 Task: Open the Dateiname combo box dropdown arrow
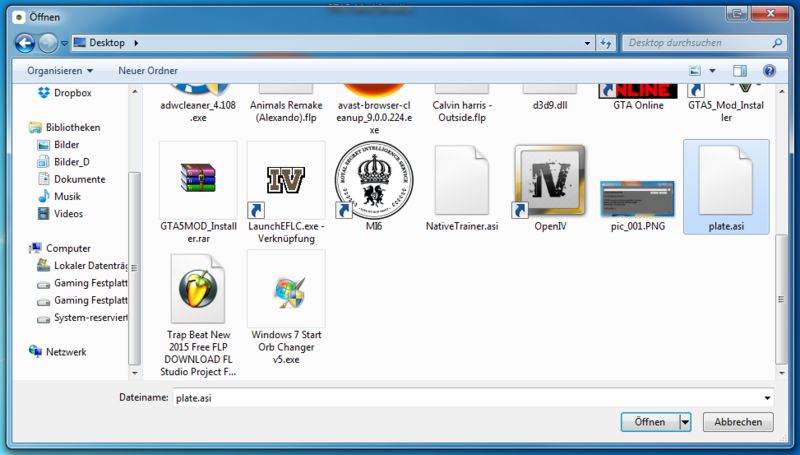[765, 397]
